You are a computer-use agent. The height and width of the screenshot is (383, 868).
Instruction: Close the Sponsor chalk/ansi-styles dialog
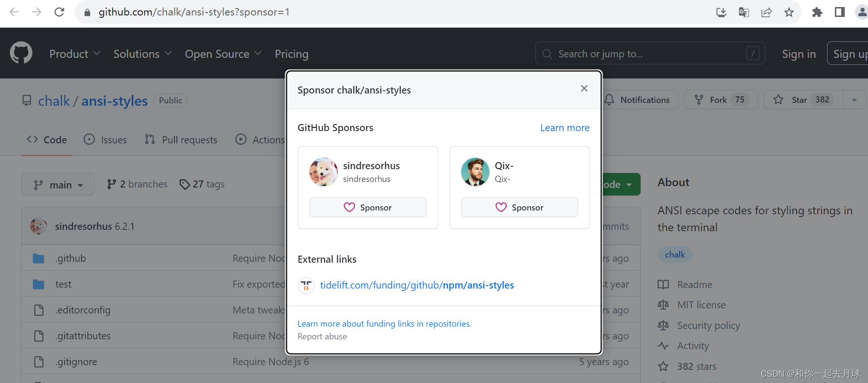tap(584, 88)
